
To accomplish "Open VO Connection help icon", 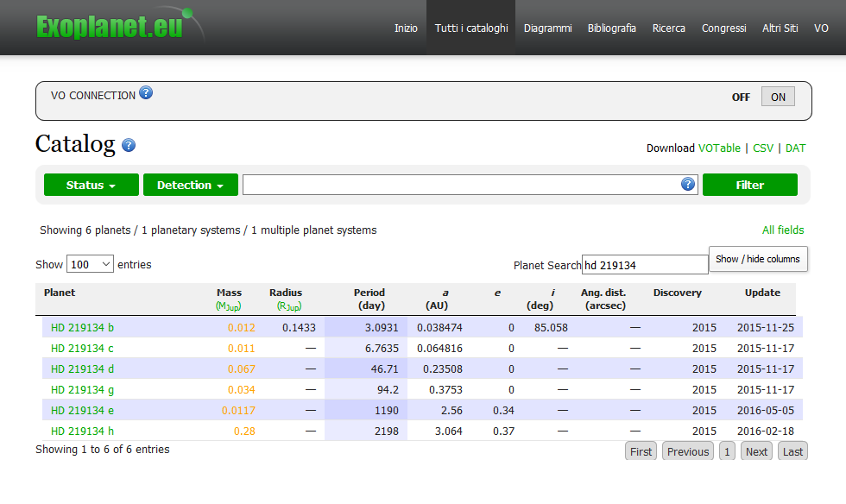I will pos(146,93).
